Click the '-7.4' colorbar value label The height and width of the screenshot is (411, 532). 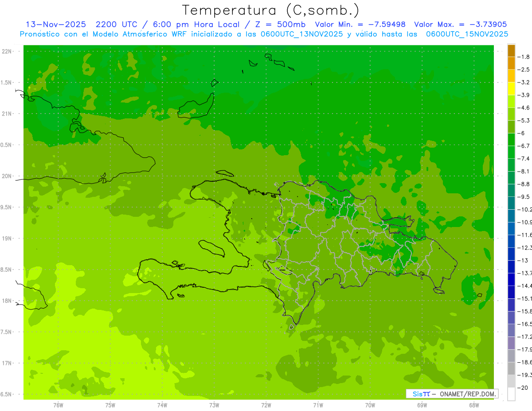[524, 159]
